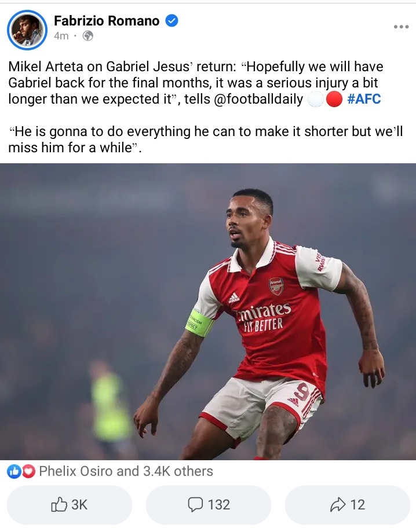Click the blue like reaction icon
Image resolution: width=416 pixels, height=532 pixels.
click(x=14, y=471)
